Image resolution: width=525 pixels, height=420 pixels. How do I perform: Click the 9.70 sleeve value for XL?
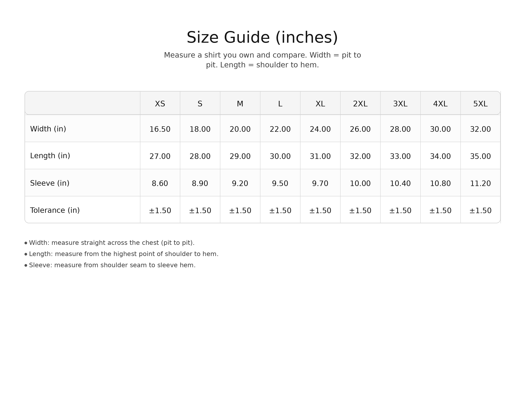click(x=320, y=184)
